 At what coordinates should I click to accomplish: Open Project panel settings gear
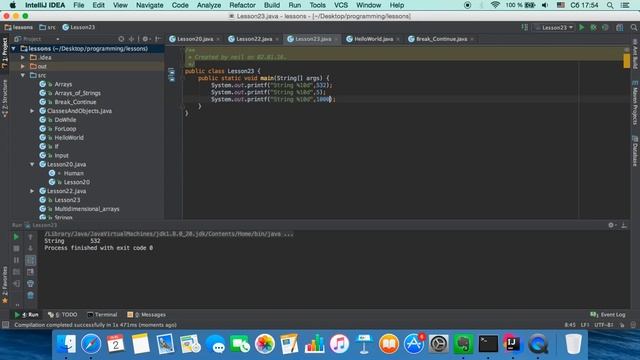click(146, 39)
